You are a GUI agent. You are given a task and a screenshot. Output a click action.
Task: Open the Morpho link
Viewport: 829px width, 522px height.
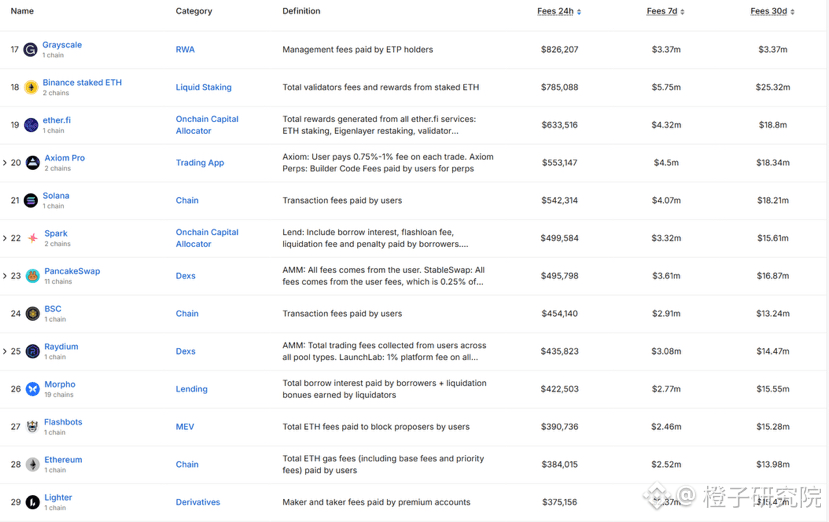point(60,384)
